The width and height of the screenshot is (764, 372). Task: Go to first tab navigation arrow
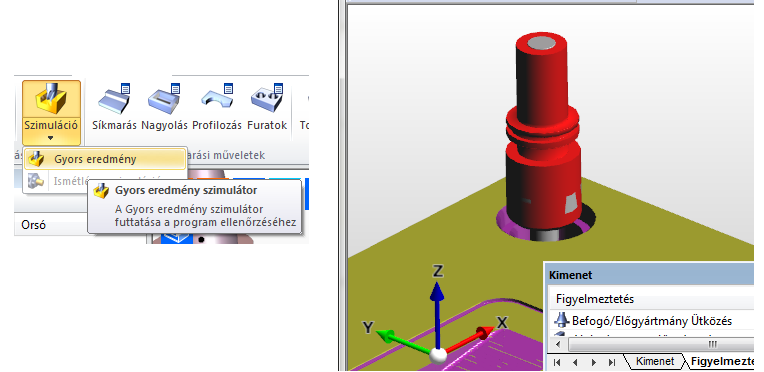(x=558, y=362)
